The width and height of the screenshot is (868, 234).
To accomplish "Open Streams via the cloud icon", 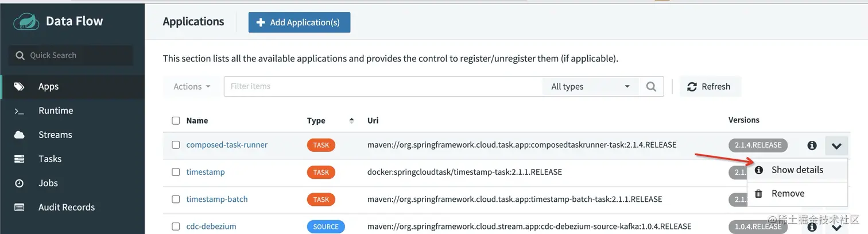I will [x=20, y=135].
